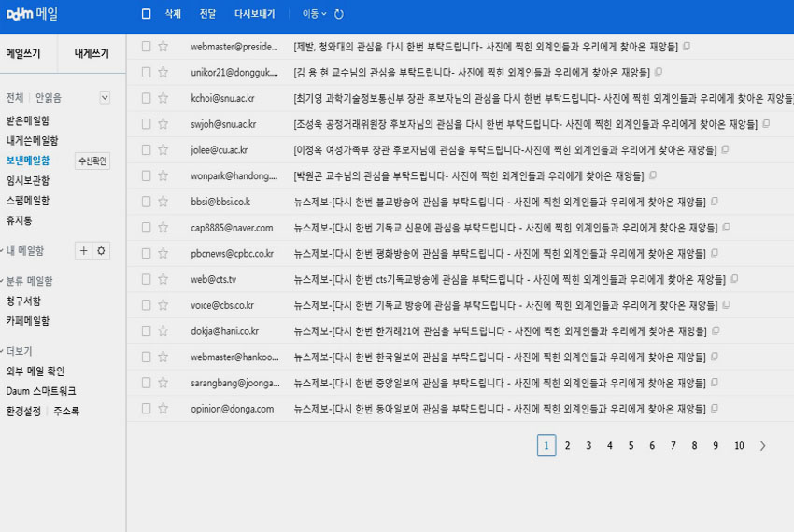Toggle the select-all checkbox in toolbar
The image size is (794, 532).
146,14
